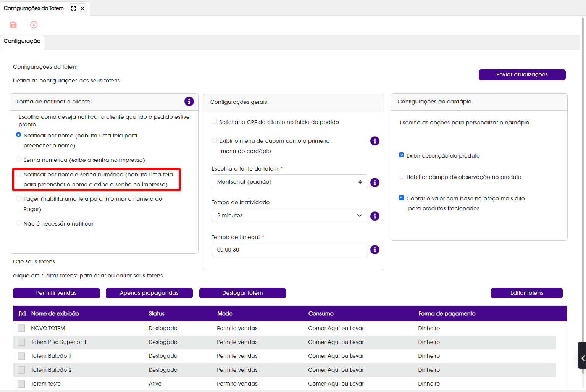Expand the 2 minutos inactivity dropdown
Viewport: 586px width, 392px height.
pyautogui.click(x=290, y=215)
